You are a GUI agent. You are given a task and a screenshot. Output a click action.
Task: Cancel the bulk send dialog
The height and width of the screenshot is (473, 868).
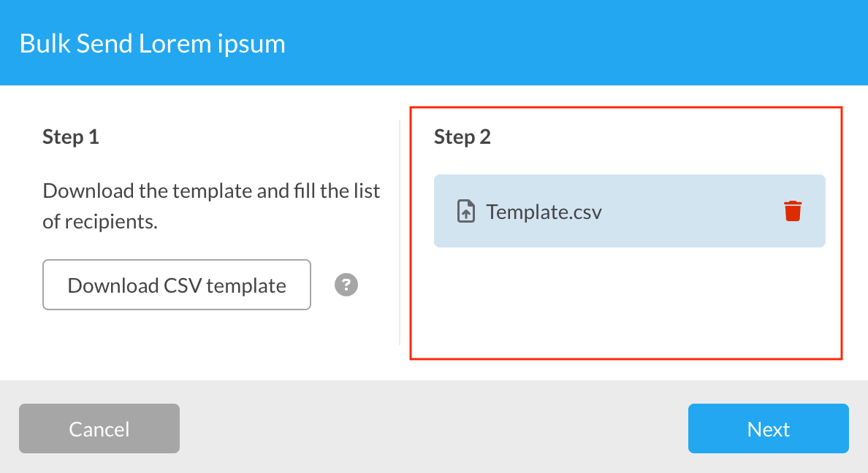pyautogui.click(x=99, y=428)
